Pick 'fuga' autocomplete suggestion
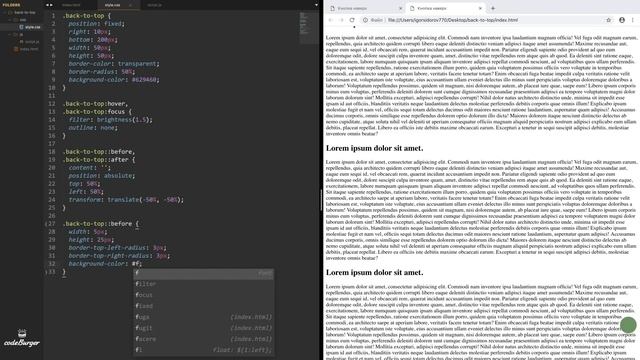640x360 pixels. point(204,317)
